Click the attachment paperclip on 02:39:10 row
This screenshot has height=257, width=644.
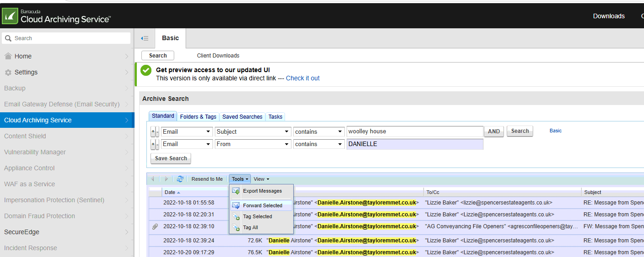155,226
